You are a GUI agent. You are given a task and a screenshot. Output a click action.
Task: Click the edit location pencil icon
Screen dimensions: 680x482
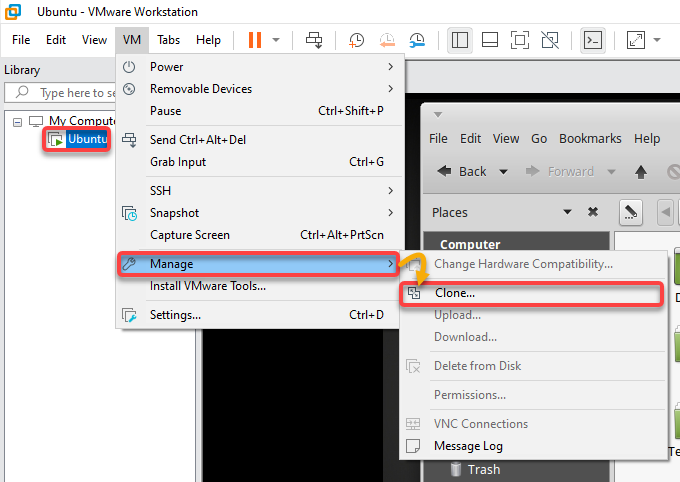pyautogui.click(x=631, y=212)
